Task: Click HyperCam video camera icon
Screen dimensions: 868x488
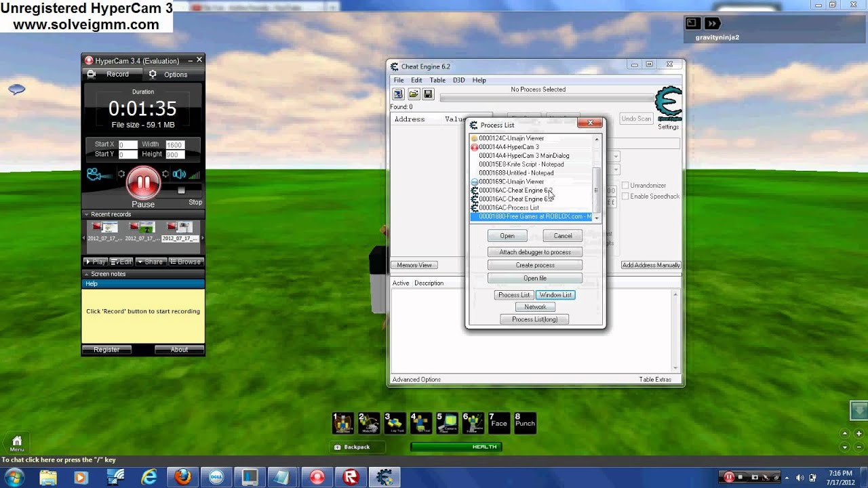Action: point(94,175)
